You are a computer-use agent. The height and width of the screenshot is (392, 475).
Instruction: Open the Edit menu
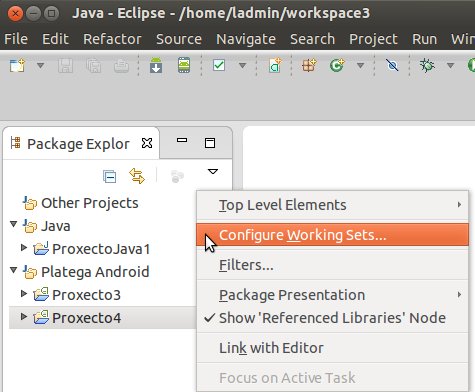(x=55, y=39)
